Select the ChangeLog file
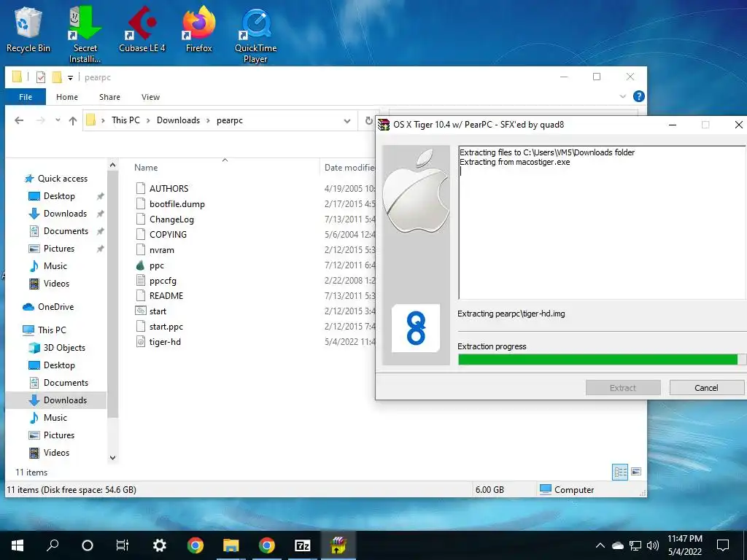This screenshot has height=560, width=747. click(171, 219)
